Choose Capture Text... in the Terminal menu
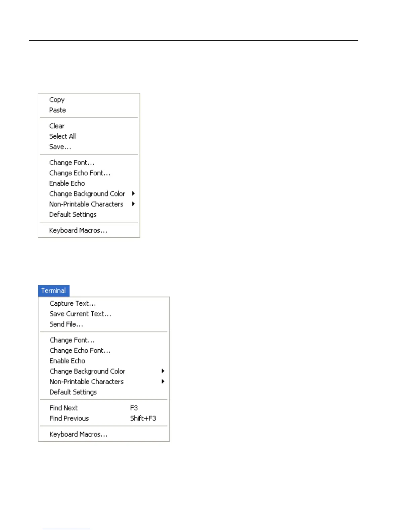Viewport: 411px width, 532px height. point(73,304)
